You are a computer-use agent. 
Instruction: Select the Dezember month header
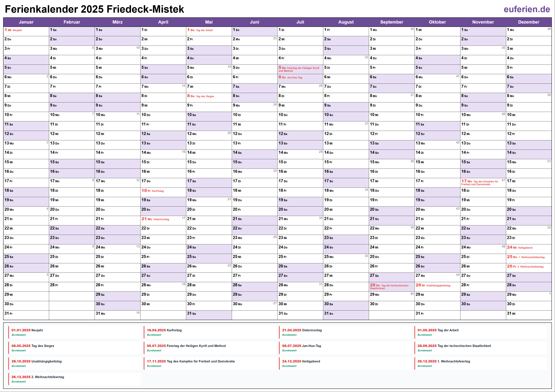tap(529, 22)
